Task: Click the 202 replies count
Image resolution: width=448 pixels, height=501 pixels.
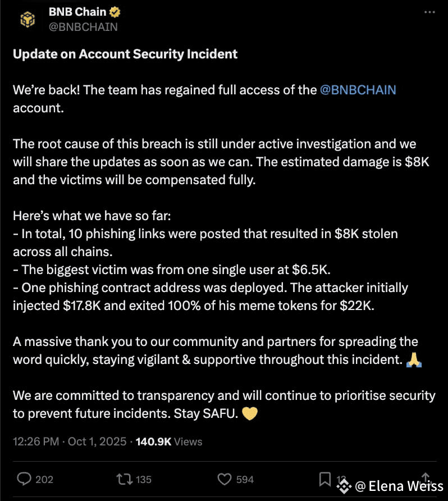Action: (44, 479)
